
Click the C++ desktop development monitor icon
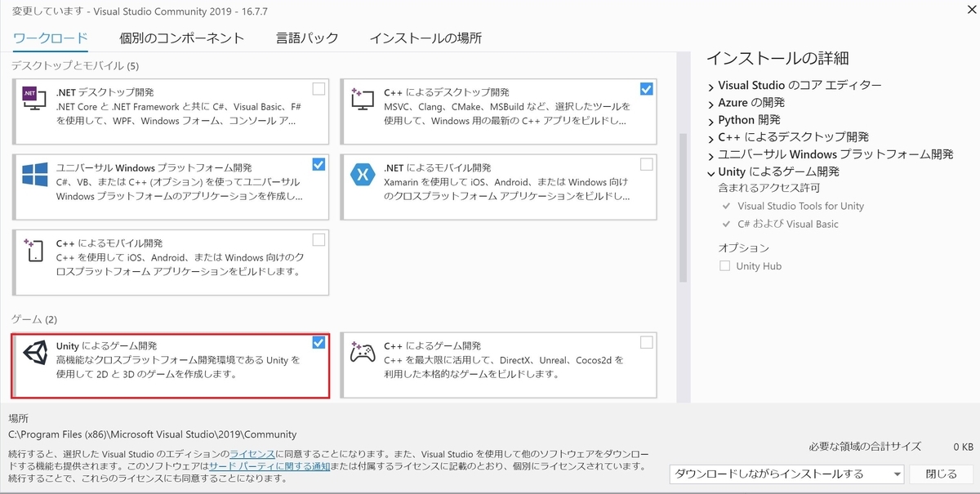tap(362, 100)
